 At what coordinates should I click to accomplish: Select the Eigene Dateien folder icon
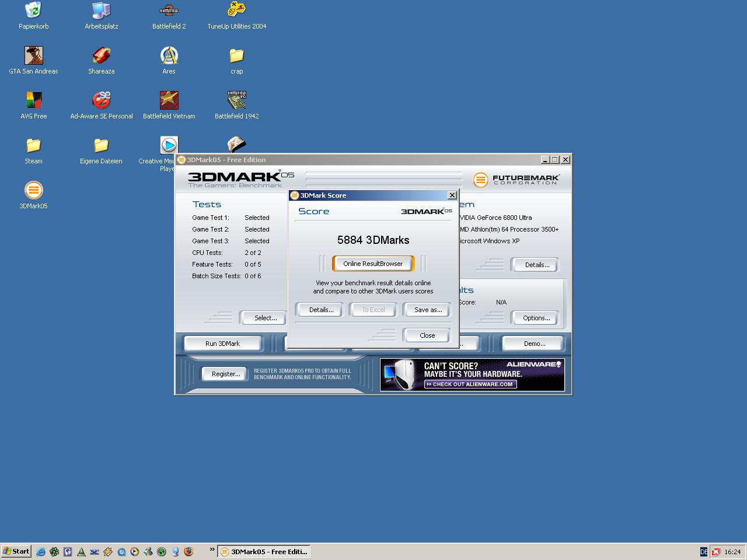point(101,150)
